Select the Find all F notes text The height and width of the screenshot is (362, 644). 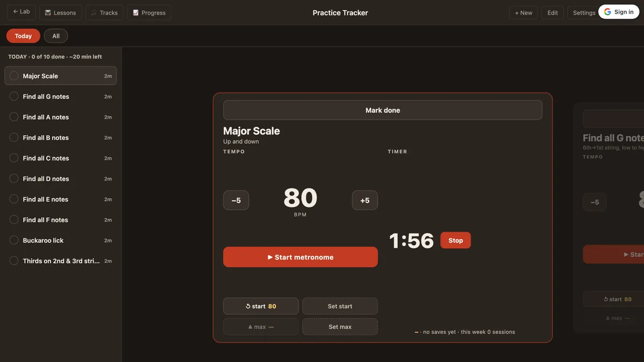[46, 220]
